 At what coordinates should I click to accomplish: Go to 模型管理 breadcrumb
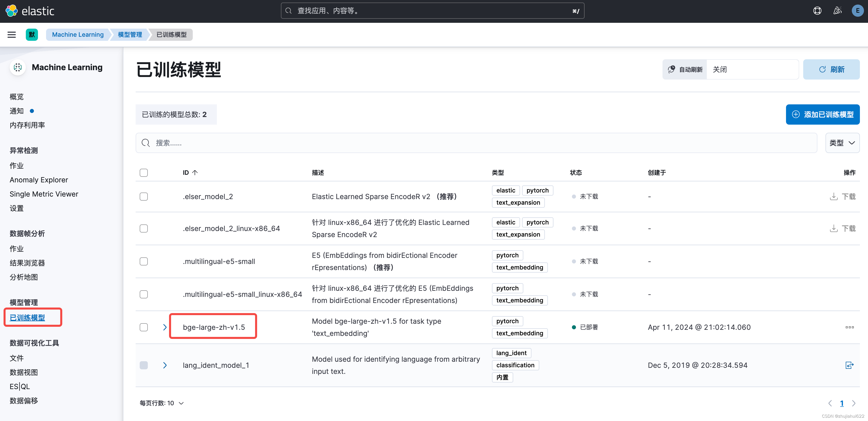pyautogui.click(x=130, y=34)
